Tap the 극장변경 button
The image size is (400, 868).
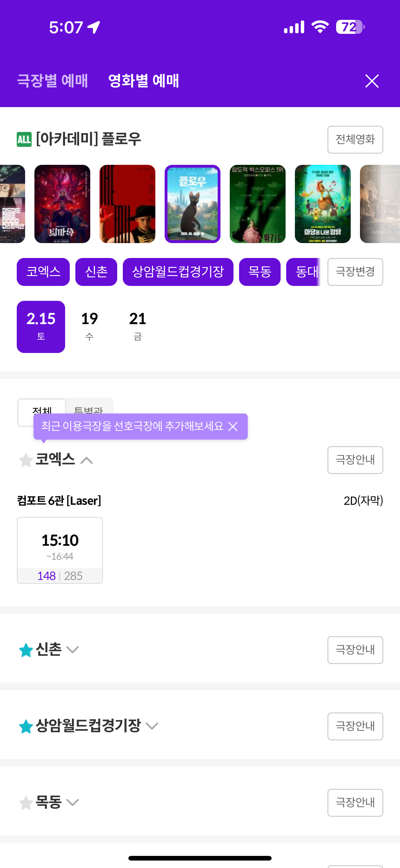tap(355, 272)
